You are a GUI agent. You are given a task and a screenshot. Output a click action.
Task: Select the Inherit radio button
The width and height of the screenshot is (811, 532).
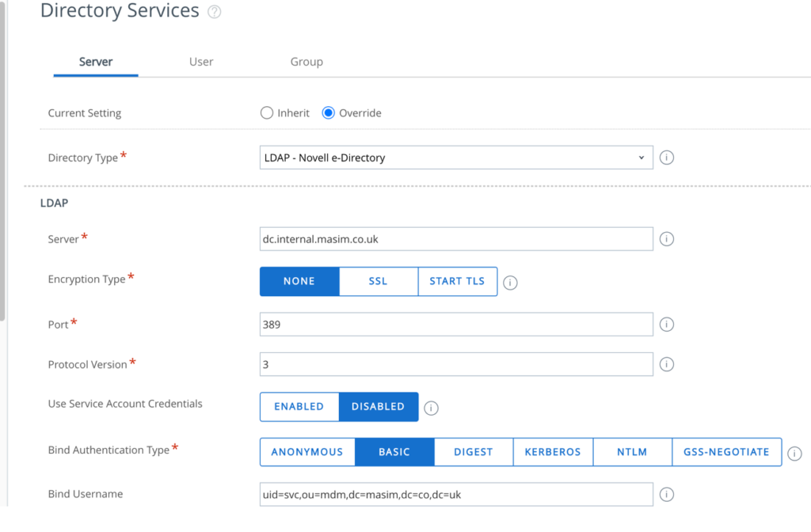tap(266, 113)
